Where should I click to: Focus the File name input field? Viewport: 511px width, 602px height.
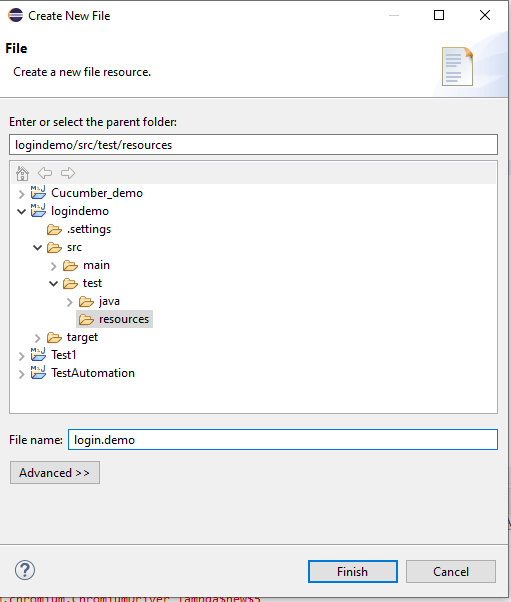pos(283,440)
